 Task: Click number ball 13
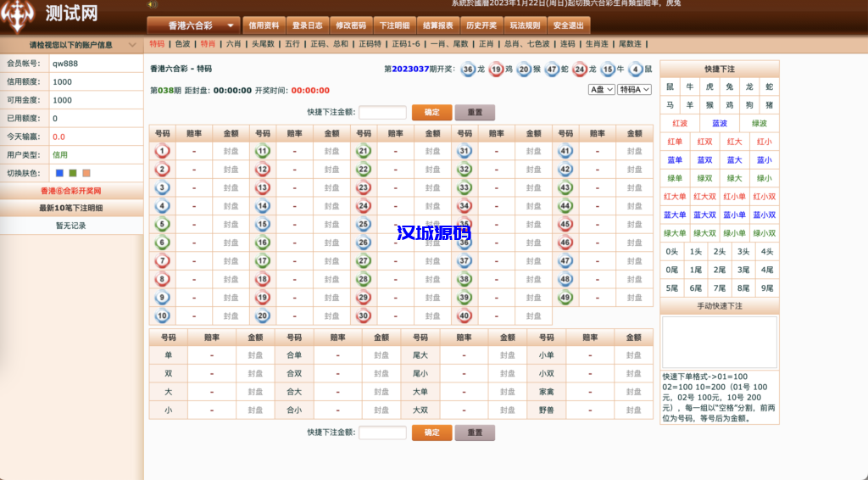(x=263, y=187)
